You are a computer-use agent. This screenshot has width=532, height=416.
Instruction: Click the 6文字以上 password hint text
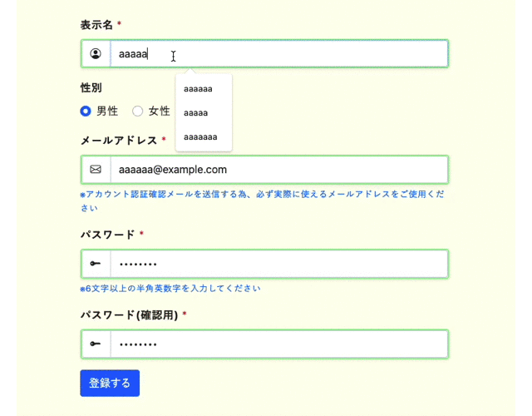(170, 289)
